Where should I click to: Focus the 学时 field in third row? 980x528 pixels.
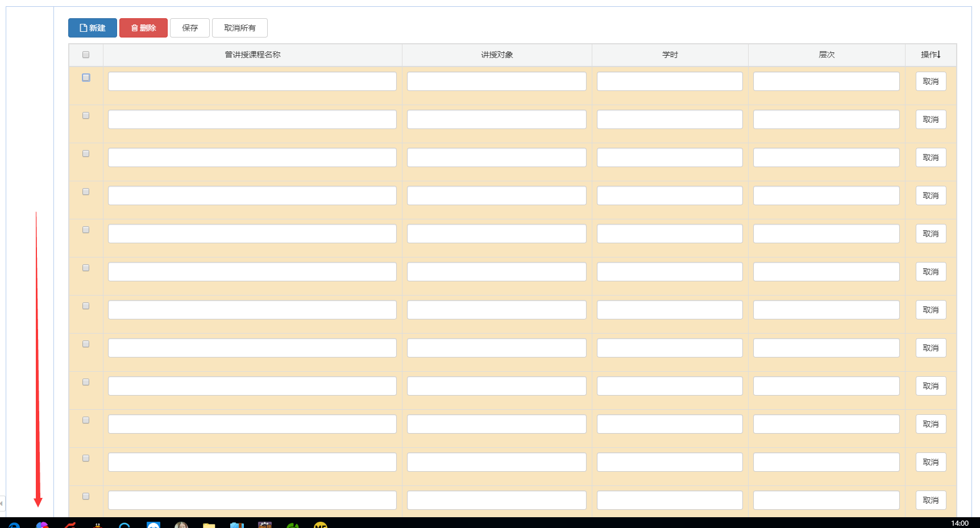coord(670,157)
